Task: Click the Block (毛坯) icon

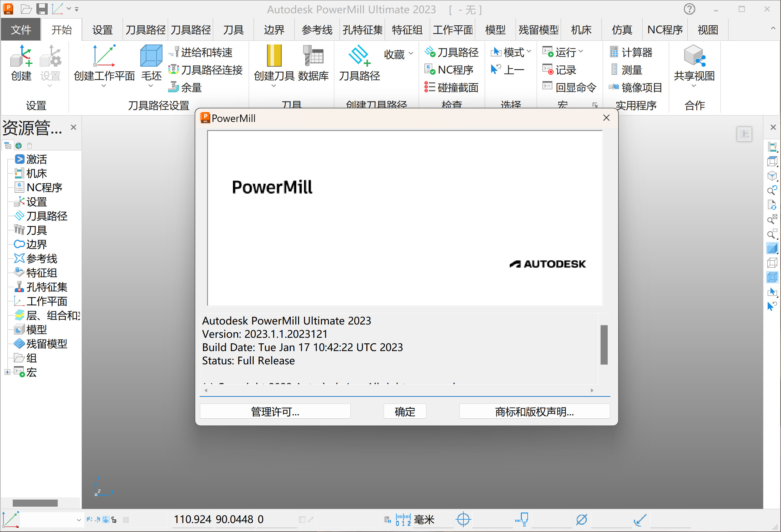Action: point(151,56)
